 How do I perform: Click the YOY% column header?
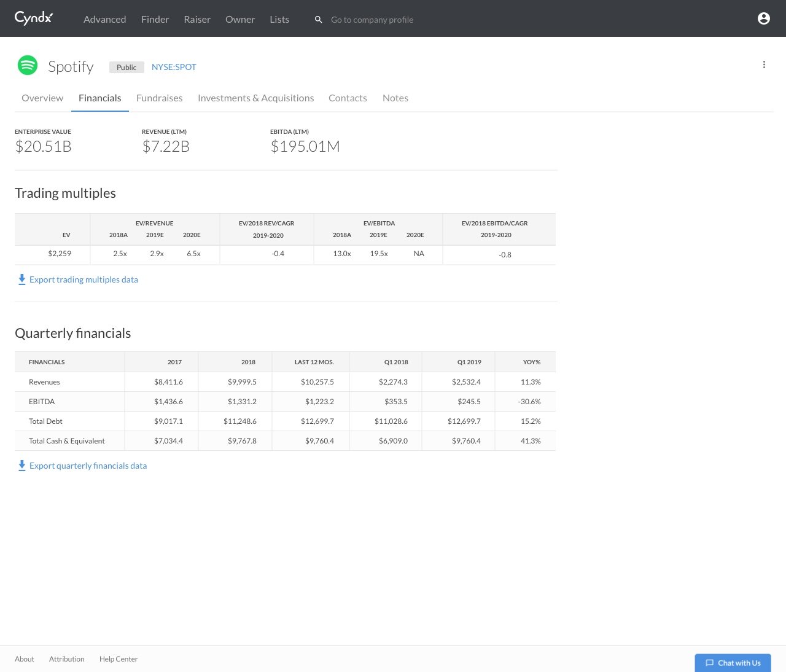(x=532, y=362)
